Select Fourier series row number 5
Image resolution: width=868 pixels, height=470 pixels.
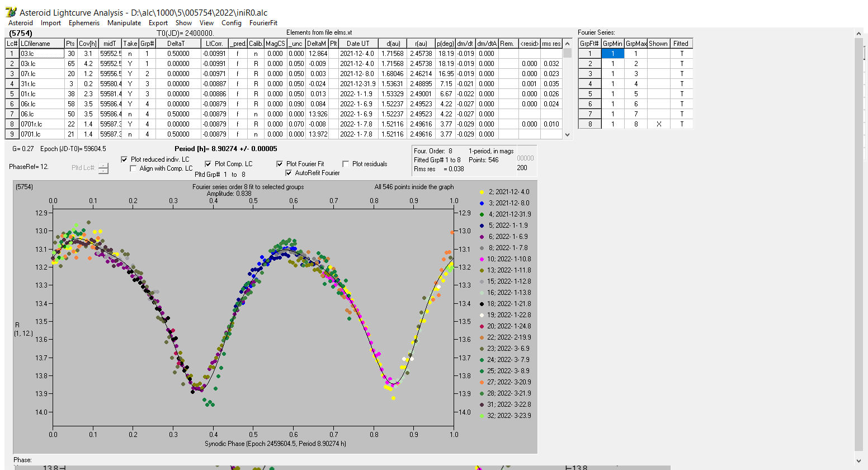[x=589, y=94]
